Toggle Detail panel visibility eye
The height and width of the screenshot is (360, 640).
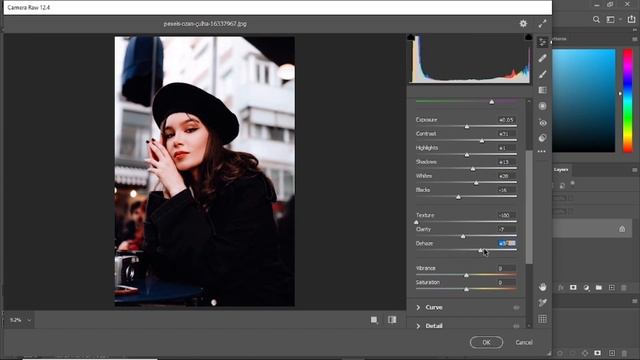(516, 326)
